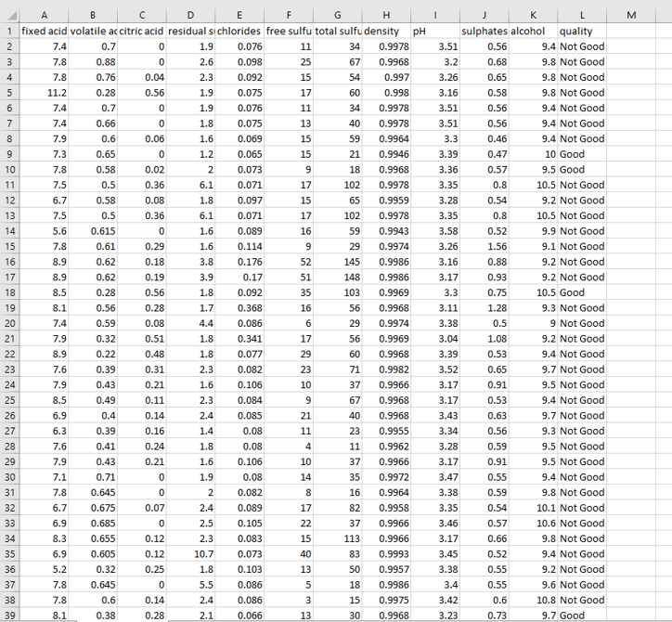This screenshot has width=672, height=622.
Task: Click pH value 3.04 in row 21
Action: (x=435, y=339)
